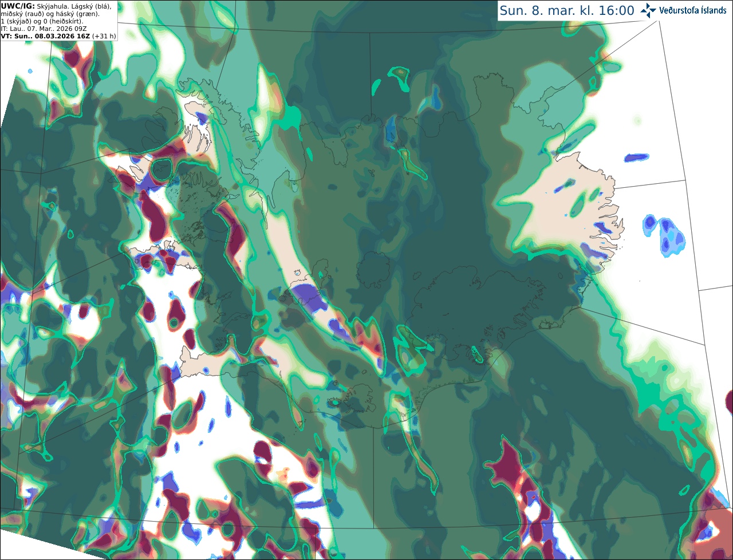Click the 'Veðurstofa Íslands' logo text
Screen dimensions: 733x560
pos(693,10)
